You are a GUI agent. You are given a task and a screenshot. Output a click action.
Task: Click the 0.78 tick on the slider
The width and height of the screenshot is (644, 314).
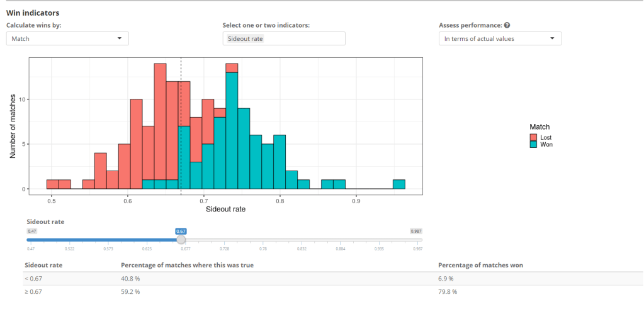click(263, 249)
